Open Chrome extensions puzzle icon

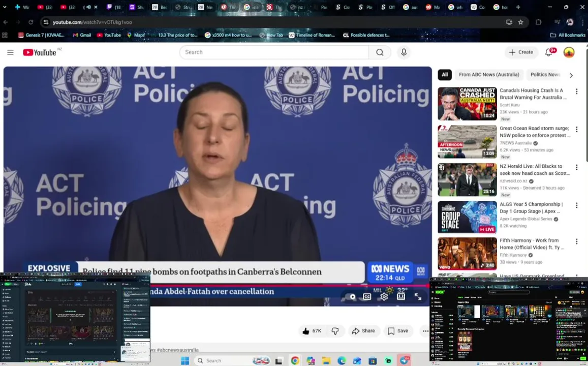click(x=539, y=22)
